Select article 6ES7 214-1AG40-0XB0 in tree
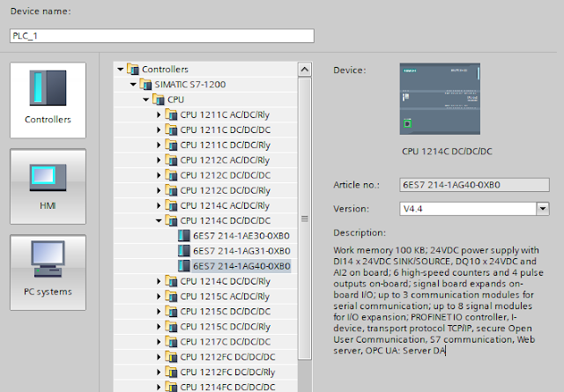The image size is (564, 392). click(x=241, y=266)
